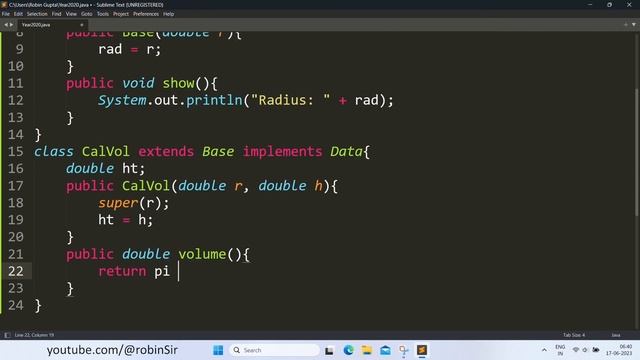Show hidden system tray icons

pos(544,350)
